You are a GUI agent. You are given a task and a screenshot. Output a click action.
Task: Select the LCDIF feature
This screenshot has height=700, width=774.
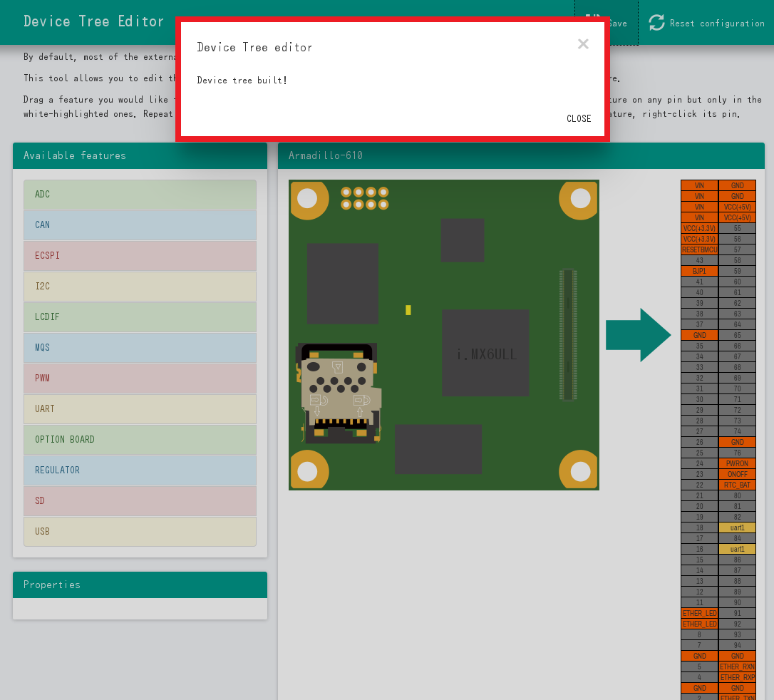point(140,317)
